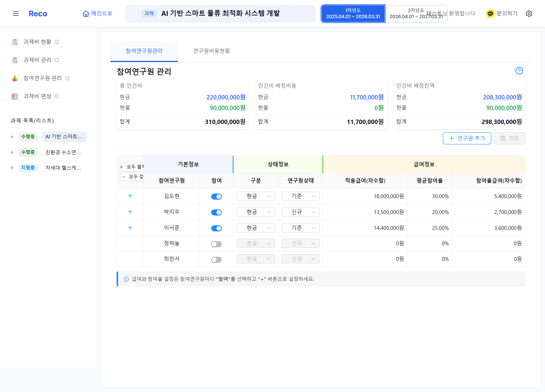Click info icon next to 참여연구원 관리
This screenshot has width=545, height=392.
pos(67,78)
